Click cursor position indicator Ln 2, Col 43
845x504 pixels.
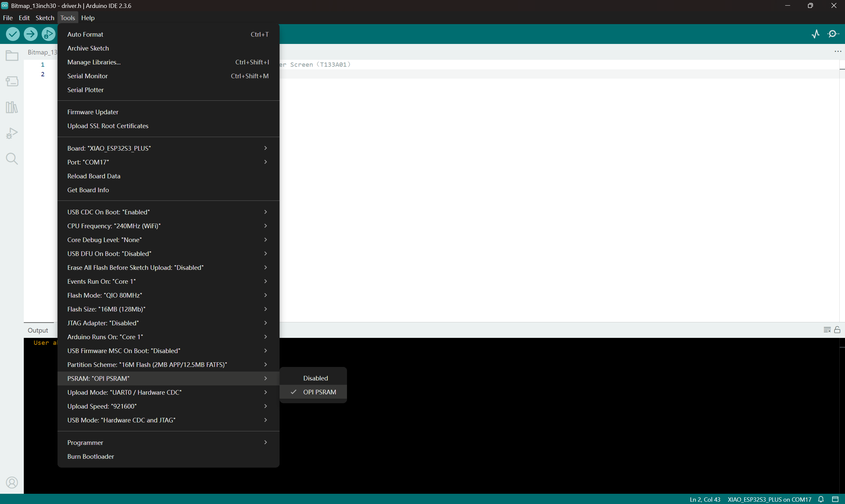coord(705,499)
